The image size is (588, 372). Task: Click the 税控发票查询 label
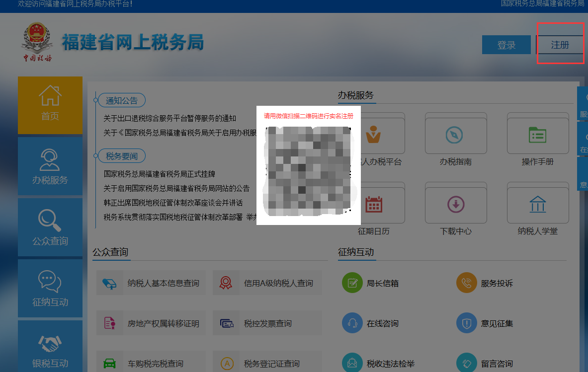tap(268, 324)
